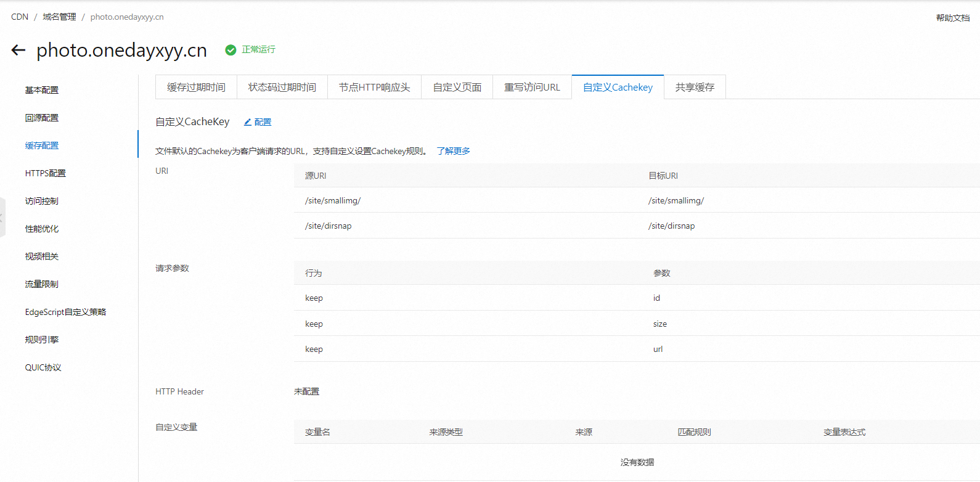Navigate to 访问控制 settings
The width and height of the screenshot is (980, 482).
pyautogui.click(x=42, y=201)
